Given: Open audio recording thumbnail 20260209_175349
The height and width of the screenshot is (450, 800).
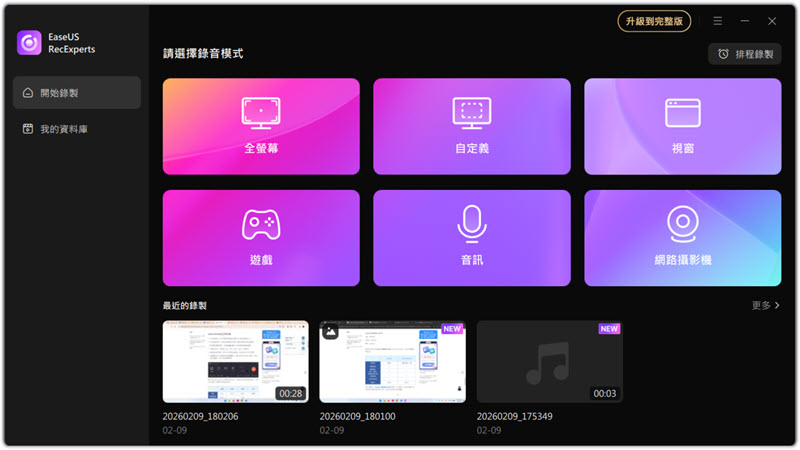Looking at the screenshot, I should [549, 362].
